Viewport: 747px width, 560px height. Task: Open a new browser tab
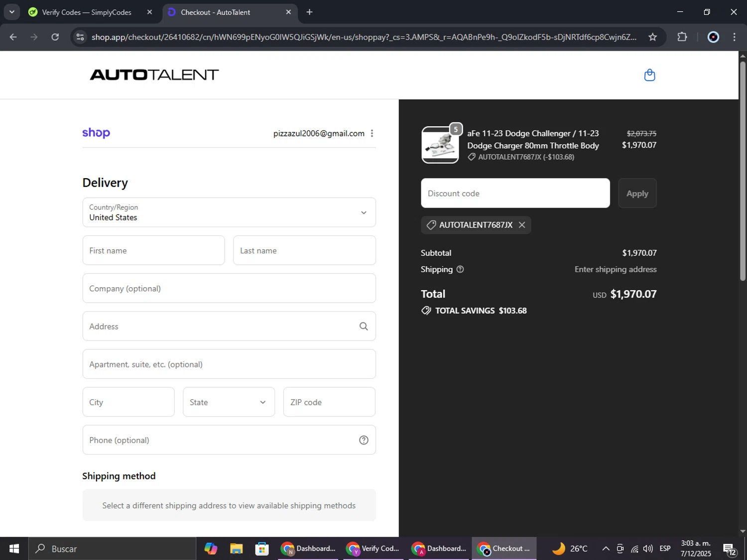[309, 12]
